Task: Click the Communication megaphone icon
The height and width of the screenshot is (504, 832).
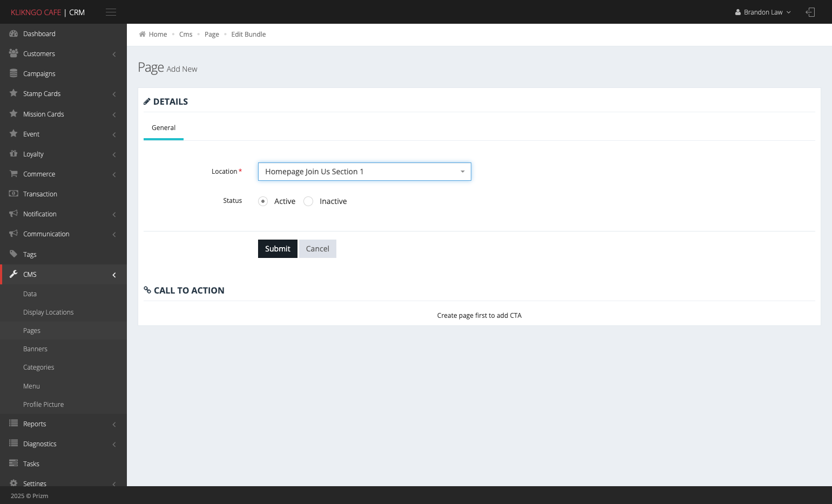Action: point(13,234)
